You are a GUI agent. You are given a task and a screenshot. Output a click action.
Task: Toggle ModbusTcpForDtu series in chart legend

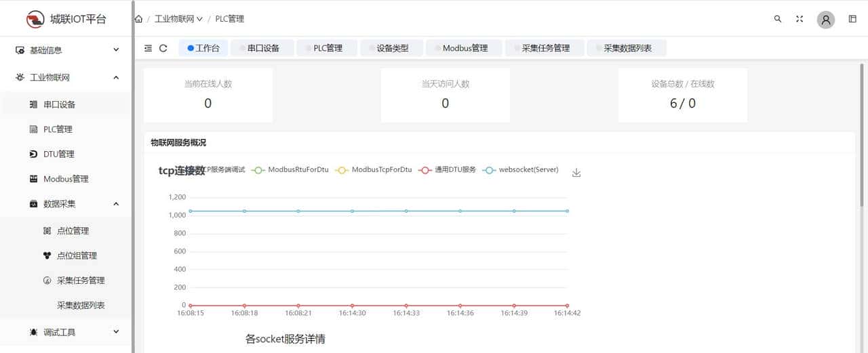click(373, 170)
